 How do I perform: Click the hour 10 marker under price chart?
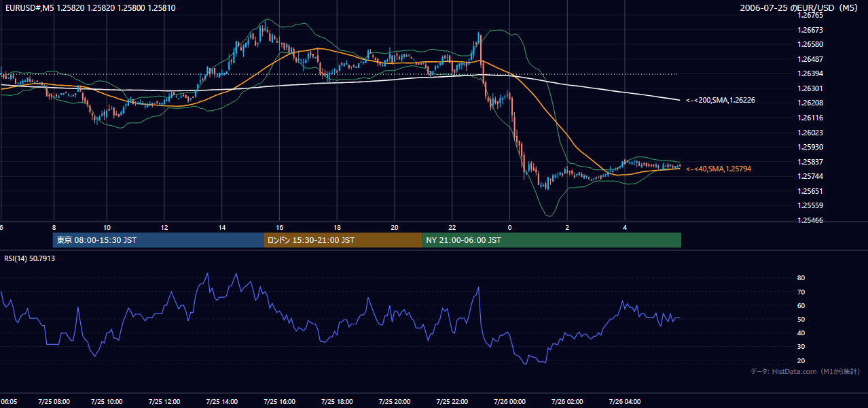tap(107, 227)
